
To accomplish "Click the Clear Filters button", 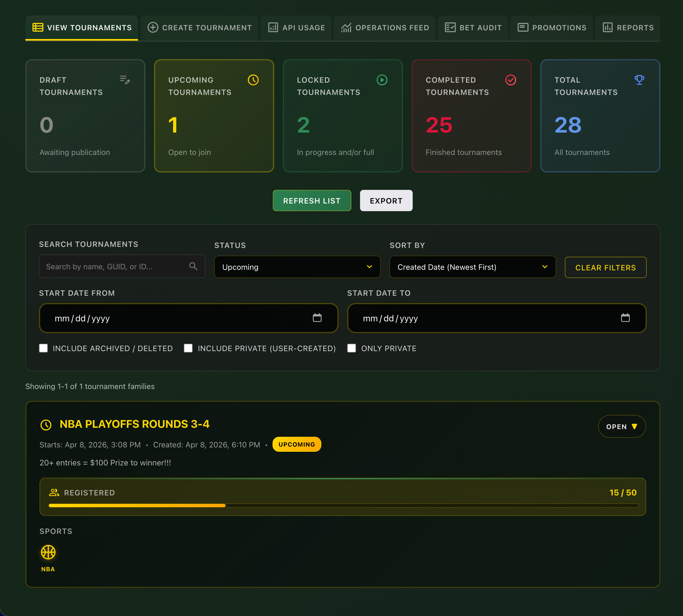I will 606,267.
